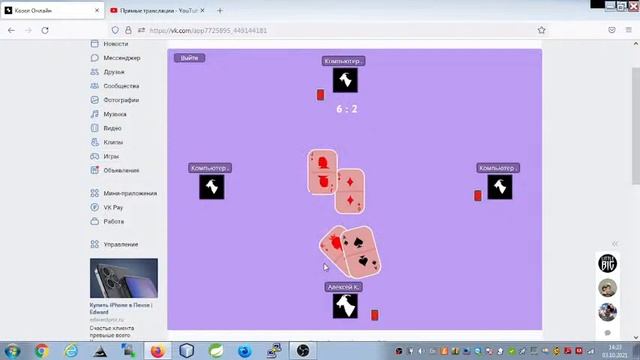Click the Выйти button in the game
The image size is (640, 360).
tap(189, 58)
